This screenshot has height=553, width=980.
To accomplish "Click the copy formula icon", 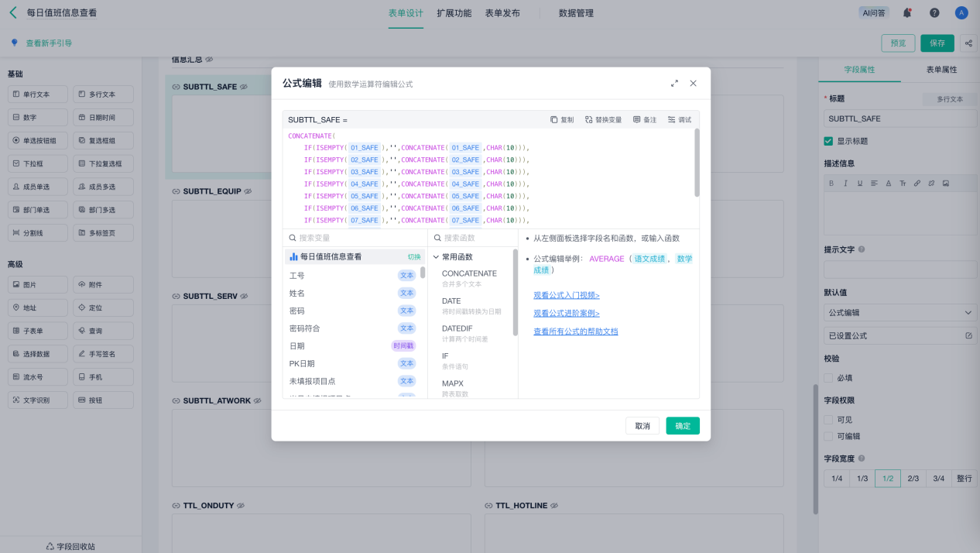I will (x=554, y=120).
